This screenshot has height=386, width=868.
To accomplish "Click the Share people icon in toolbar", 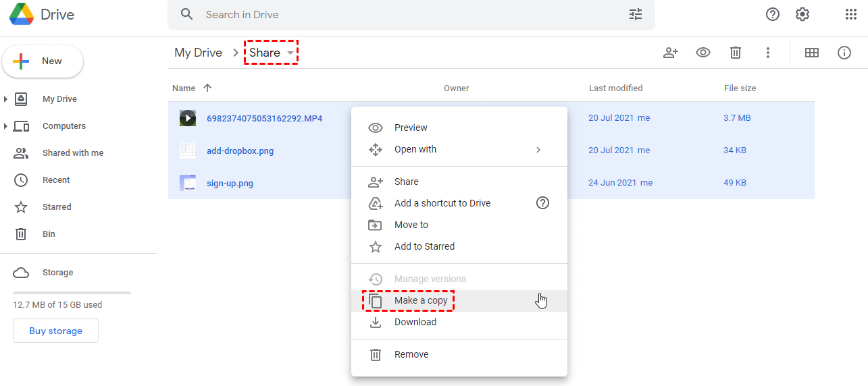I will tap(670, 53).
